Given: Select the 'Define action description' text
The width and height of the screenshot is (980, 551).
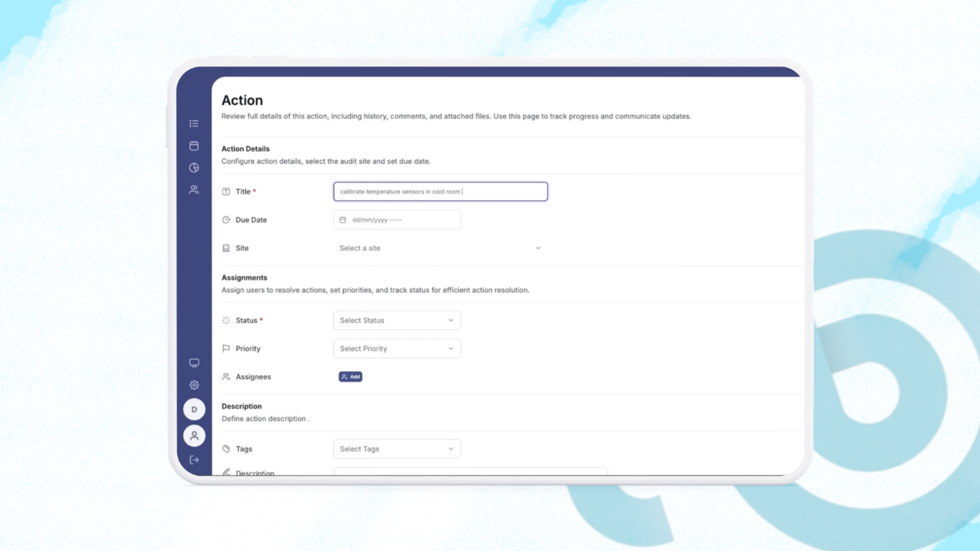Looking at the screenshot, I should coord(265,419).
